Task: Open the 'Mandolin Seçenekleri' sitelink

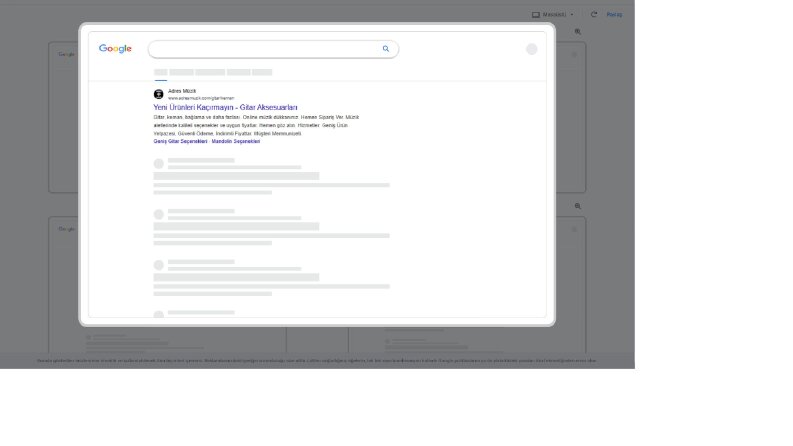Action: pos(236,142)
